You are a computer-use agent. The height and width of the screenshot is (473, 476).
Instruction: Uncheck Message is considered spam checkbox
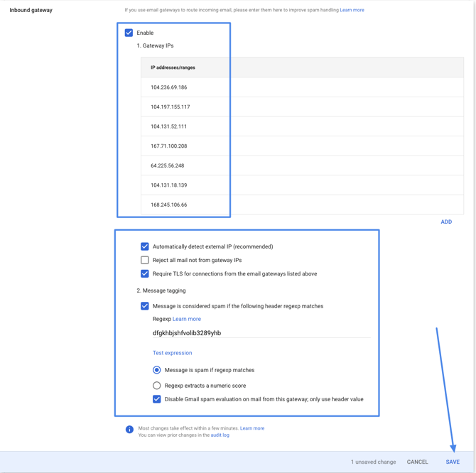click(145, 306)
